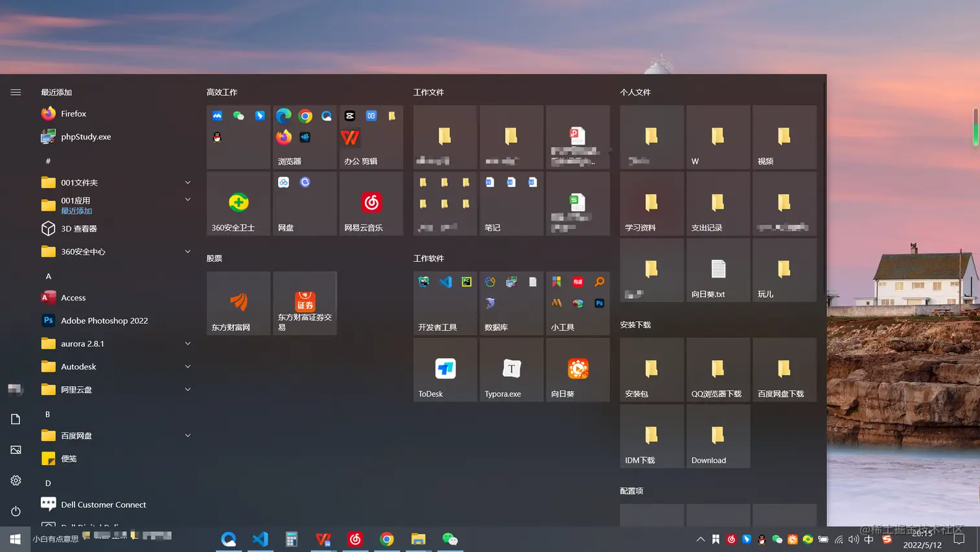Screen dimensions: 980x552
Task: Launch Access from the app list
Action: (117, 298)
